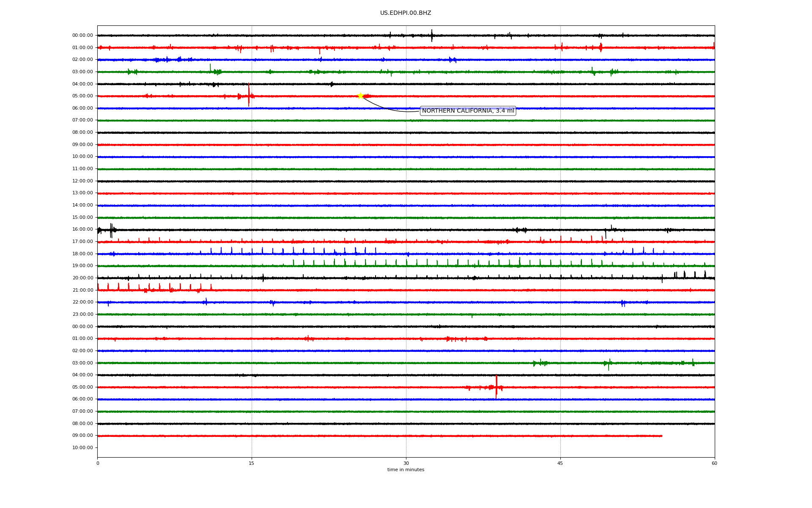
Task: Click the 60 tick on the x-axis
Action: [714, 463]
